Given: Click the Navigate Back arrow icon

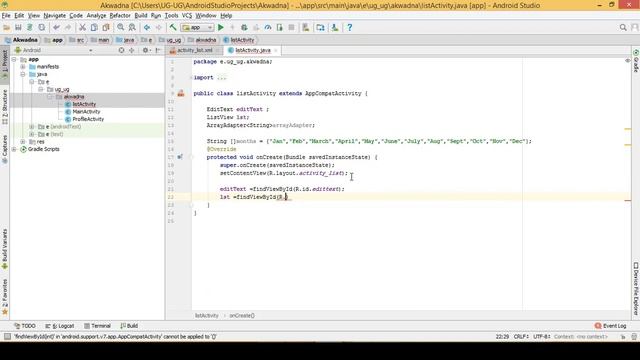Looking at the screenshot, I should [147, 28].
